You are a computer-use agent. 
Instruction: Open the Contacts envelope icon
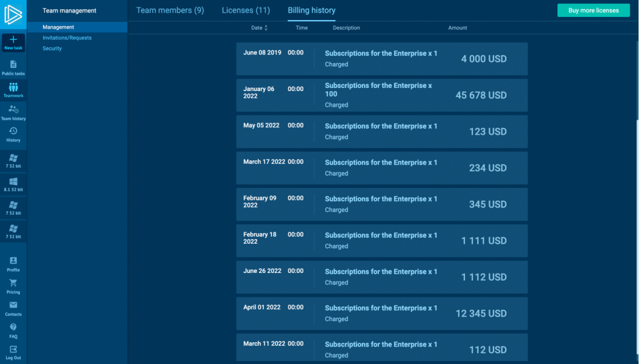point(13,308)
